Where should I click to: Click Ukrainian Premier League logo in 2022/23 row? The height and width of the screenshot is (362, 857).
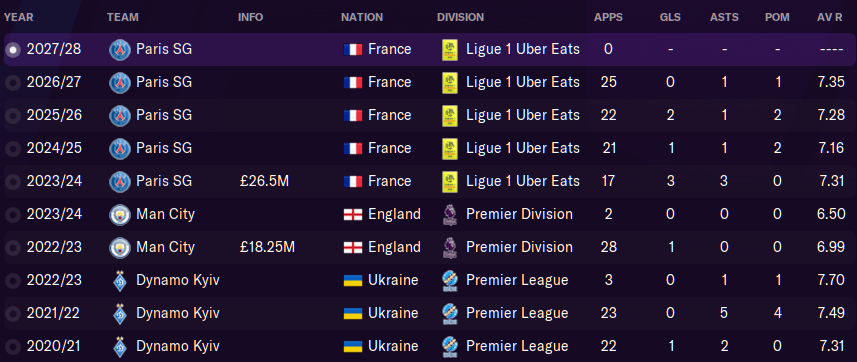(x=449, y=281)
